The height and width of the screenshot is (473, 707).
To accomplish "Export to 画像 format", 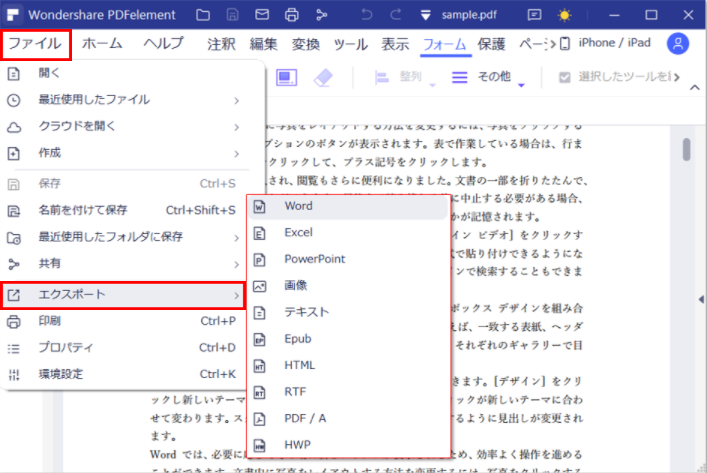I will click(348, 285).
